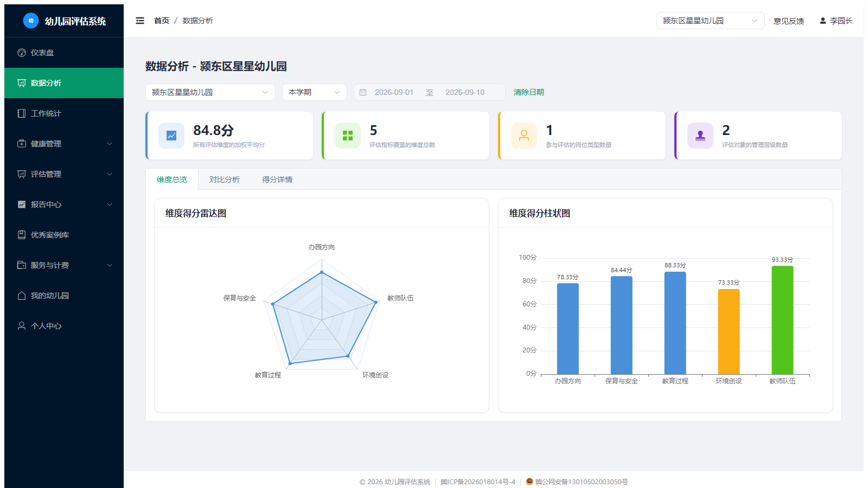Click the calendar icon in date range field
The image size is (868, 488).
[363, 92]
